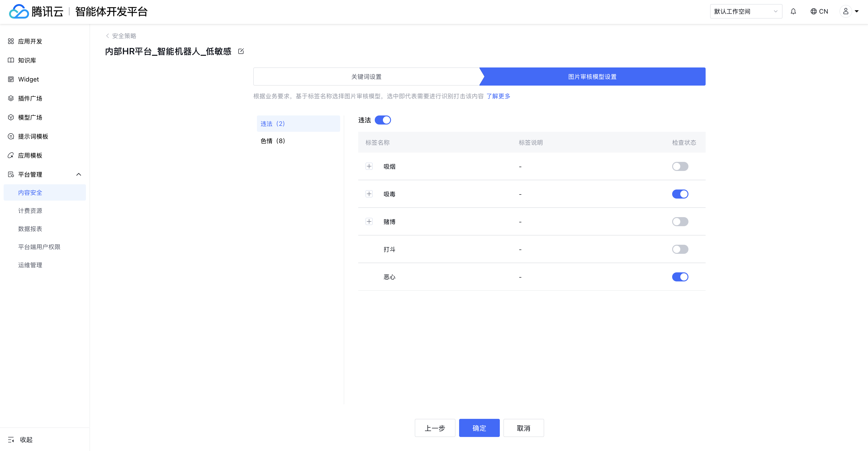The width and height of the screenshot is (868, 451).
Task: Collapse sidebar with 收起 icon
Action: point(11,439)
